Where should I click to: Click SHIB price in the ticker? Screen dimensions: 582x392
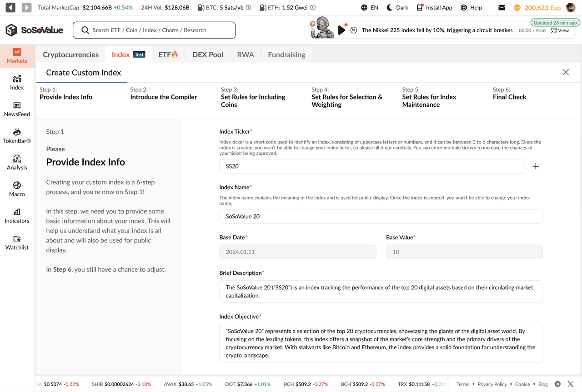(x=121, y=384)
